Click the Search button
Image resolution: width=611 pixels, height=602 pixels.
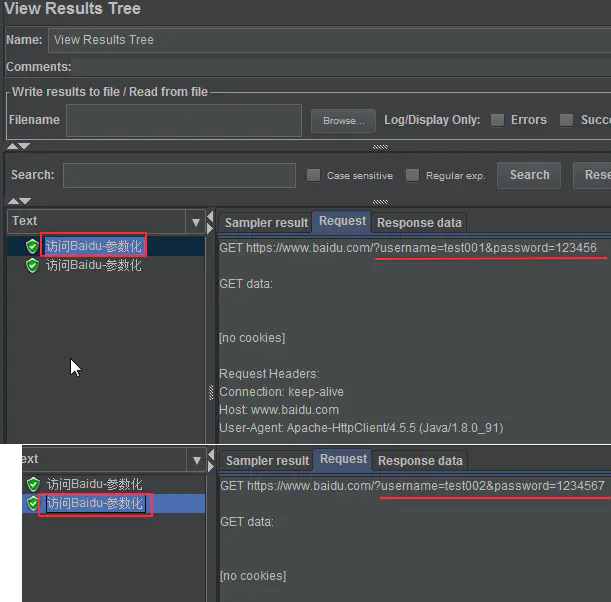529,175
